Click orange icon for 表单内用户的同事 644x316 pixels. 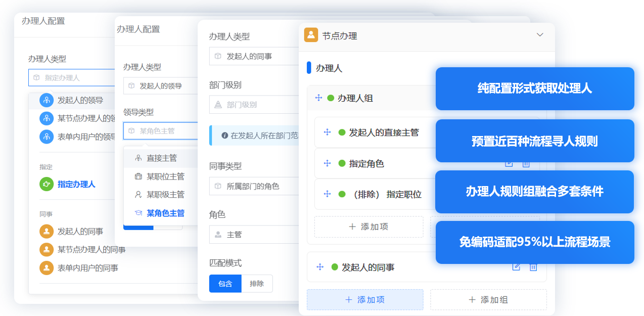(47, 267)
